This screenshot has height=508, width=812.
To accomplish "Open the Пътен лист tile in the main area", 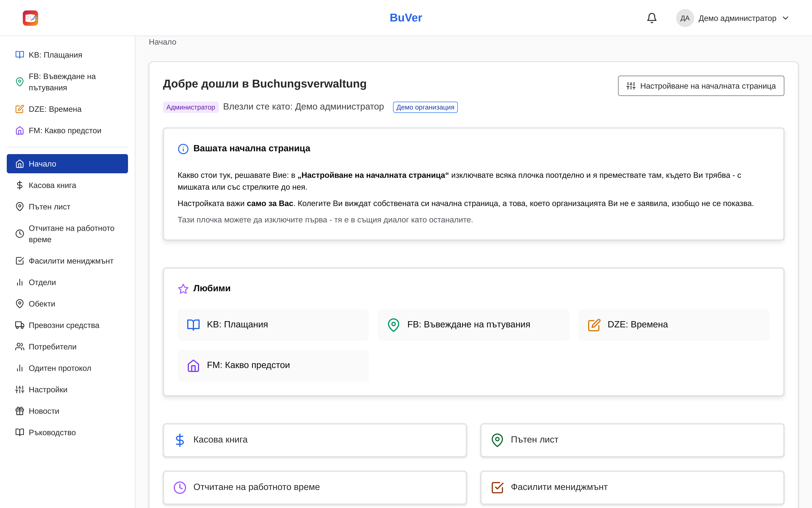I will click(632, 440).
